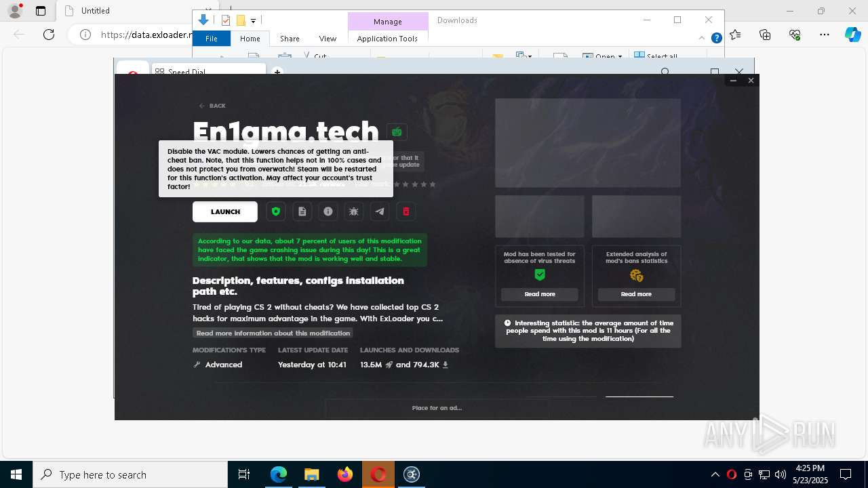This screenshot has width=868, height=488.
Task: Open the volume control in system tray
Action: 781,474
